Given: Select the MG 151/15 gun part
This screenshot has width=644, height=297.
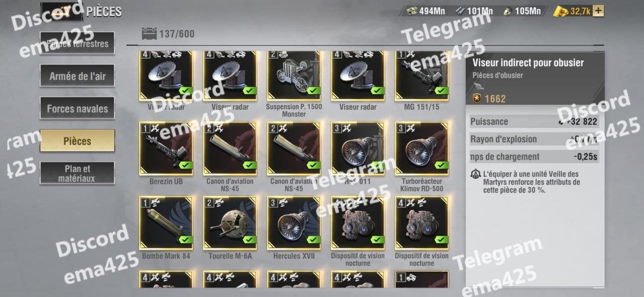Looking at the screenshot, I should 422,76.
